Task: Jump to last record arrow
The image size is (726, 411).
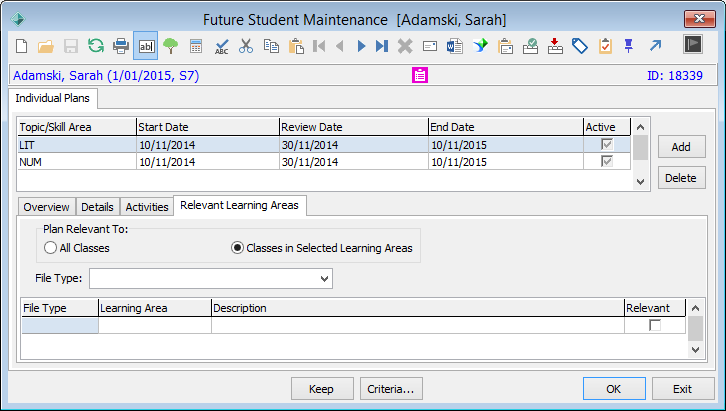Action: [x=382, y=46]
